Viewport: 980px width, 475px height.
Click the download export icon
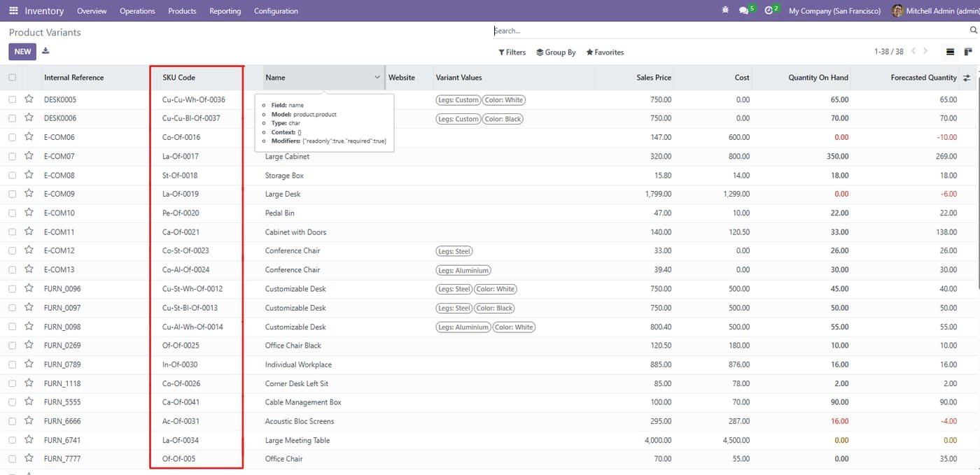pyautogui.click(x=45, y=50)
